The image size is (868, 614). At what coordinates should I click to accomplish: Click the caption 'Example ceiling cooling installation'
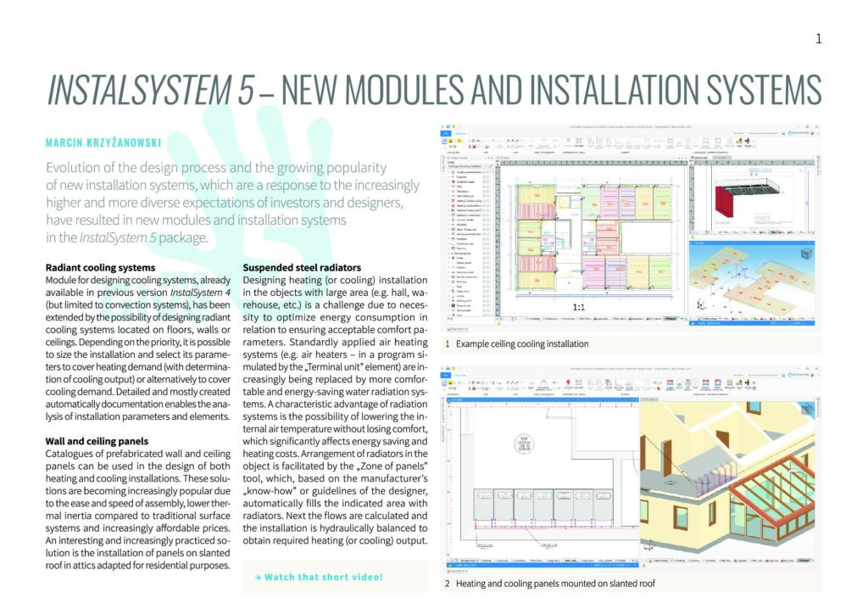pos(522,343)
